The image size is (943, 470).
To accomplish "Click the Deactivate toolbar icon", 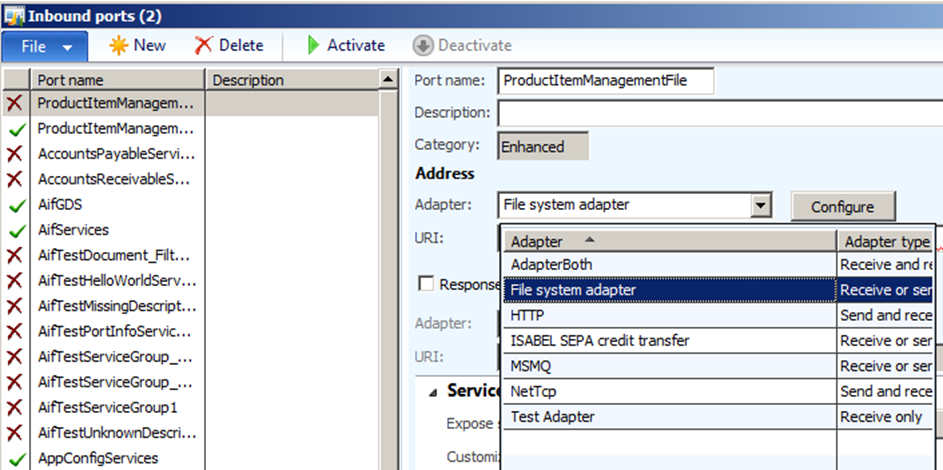I will (422, 45).
